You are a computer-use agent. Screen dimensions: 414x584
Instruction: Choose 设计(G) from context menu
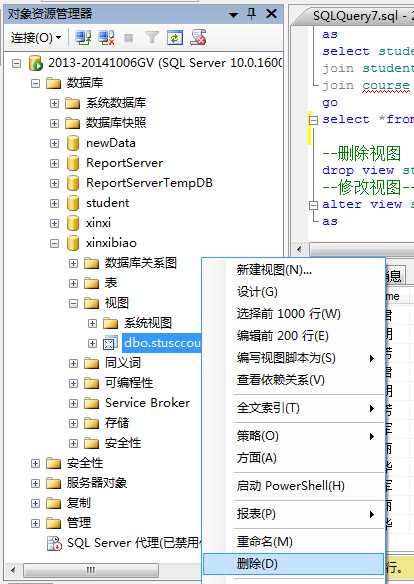point(294,292)
